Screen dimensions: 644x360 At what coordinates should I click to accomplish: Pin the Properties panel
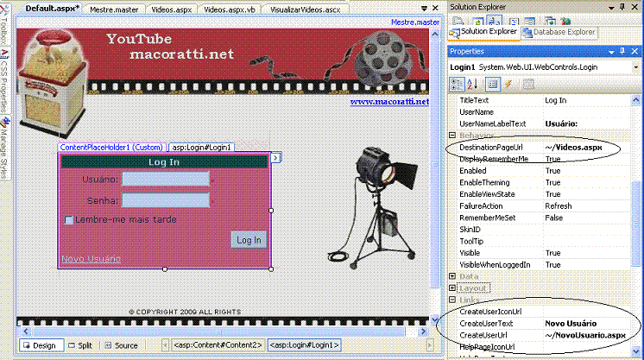coord(622,51)
